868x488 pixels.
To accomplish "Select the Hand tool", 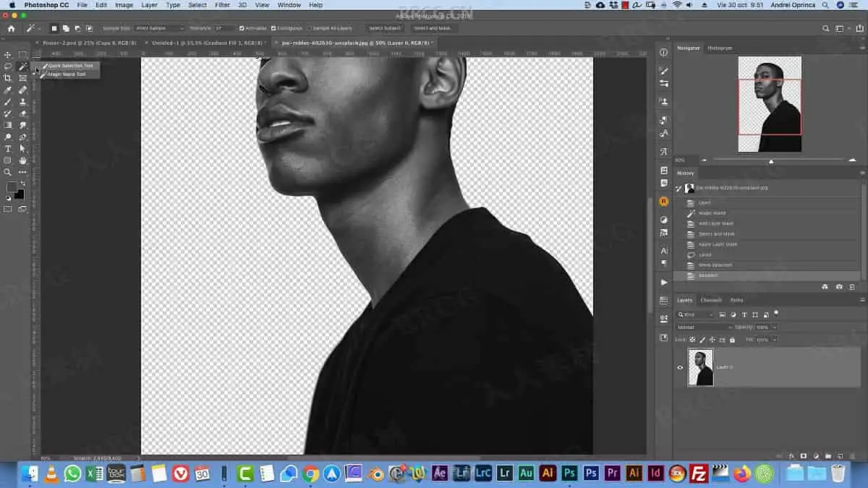I will [23, 160].
